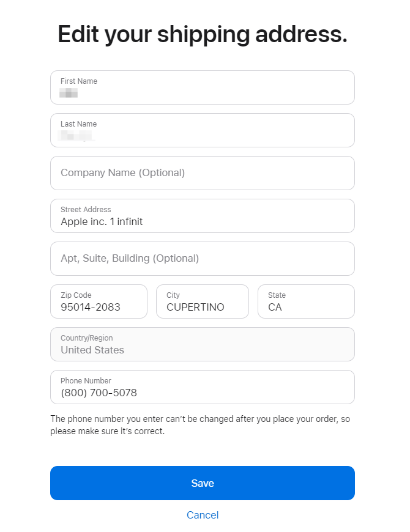Click the 'Zip Code' label text
The image size is (410, 532).
[x=76, y=295]
